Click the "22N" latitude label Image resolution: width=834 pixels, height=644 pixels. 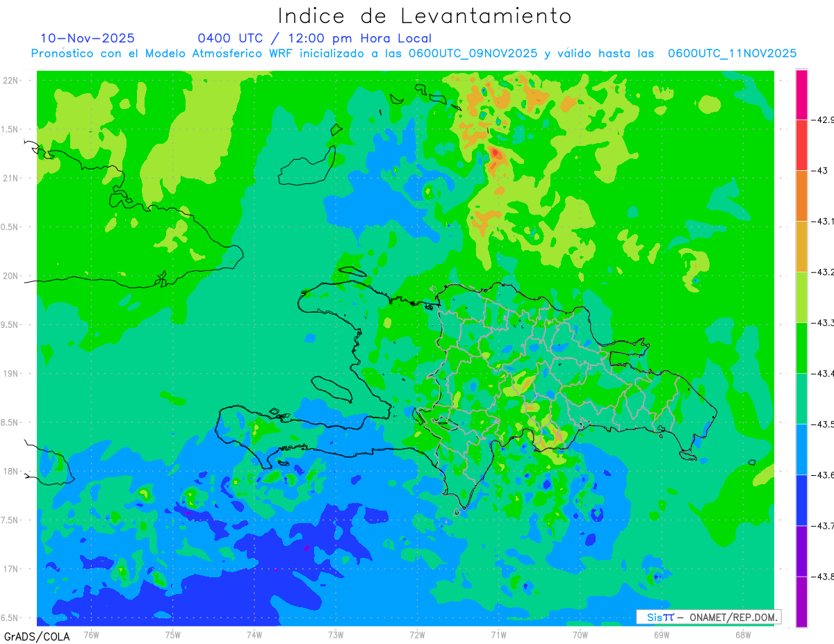pos(10,81)
